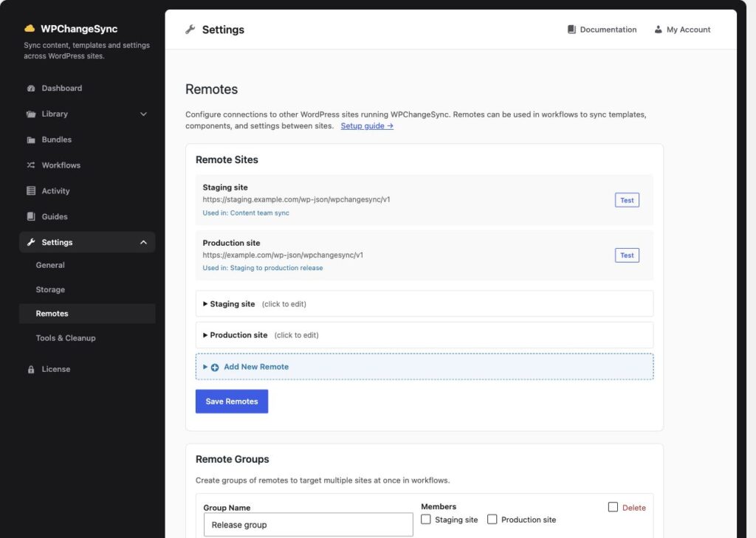Screen dimensions: 756x538
Task: Collapse the Settings submenu chevron
Action: [143, 243]
